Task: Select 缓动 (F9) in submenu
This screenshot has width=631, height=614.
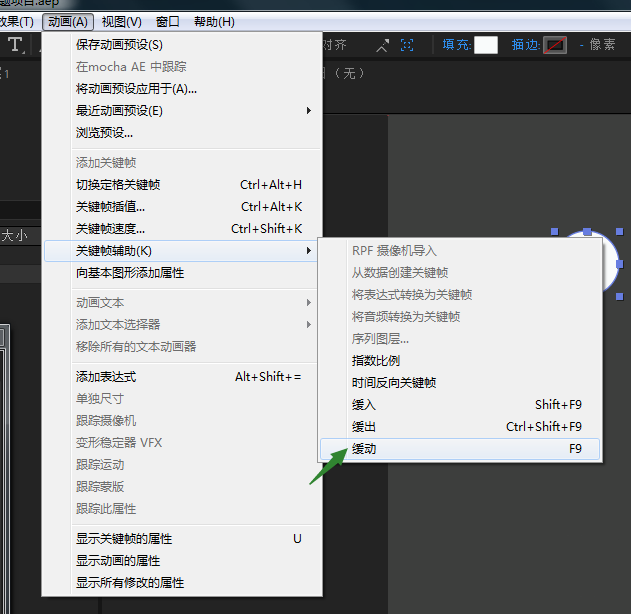Action: coord(460,449)
